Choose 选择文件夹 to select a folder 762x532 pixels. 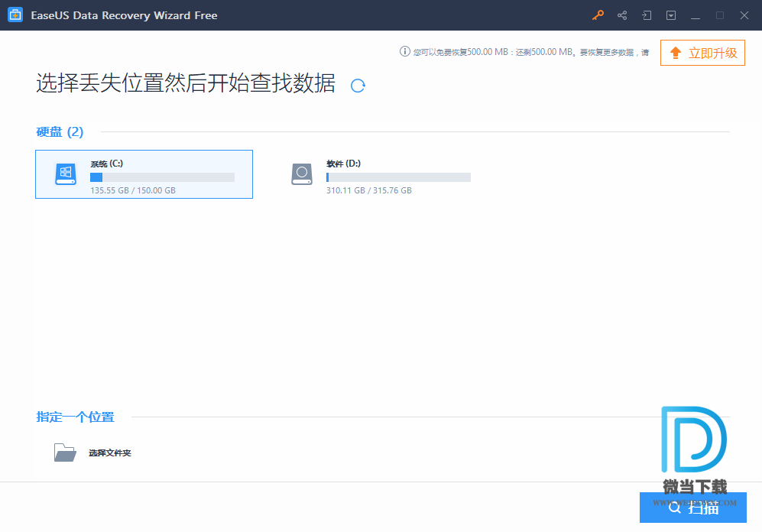(x=110, y=453)
